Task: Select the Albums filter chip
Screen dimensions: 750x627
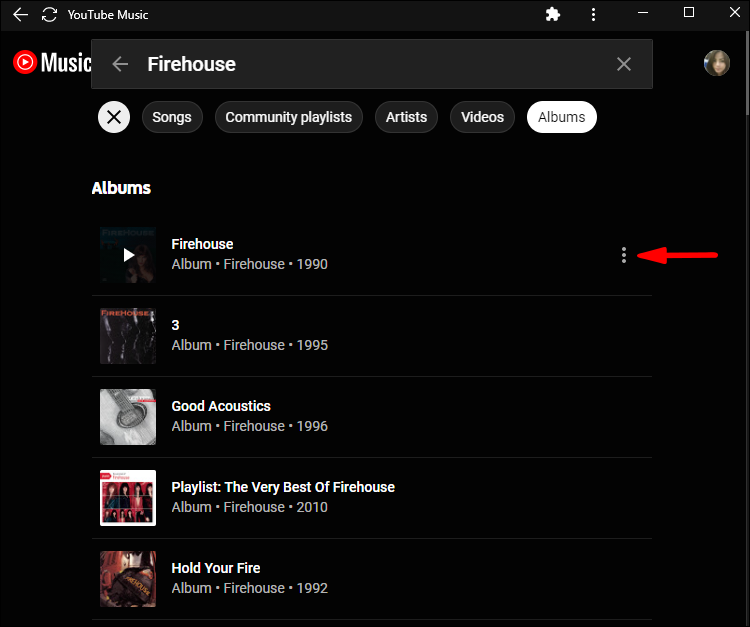Action: click(x=561, y=117)
